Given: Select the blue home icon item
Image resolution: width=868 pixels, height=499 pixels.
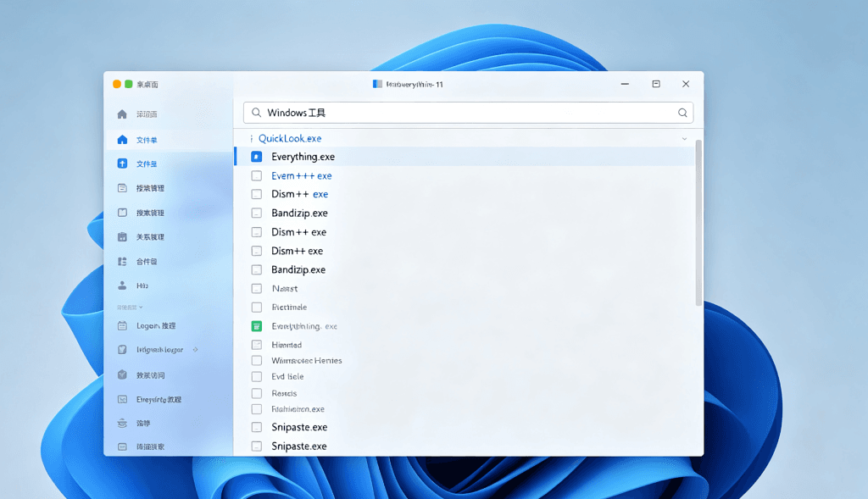Looking at the screenshot, I should point(122,140).
